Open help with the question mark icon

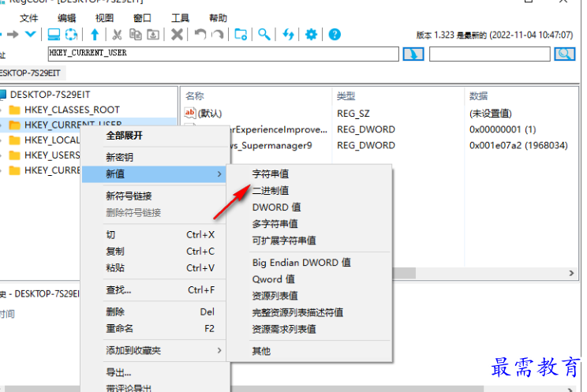pyautogui.click(x=335, y=35)
